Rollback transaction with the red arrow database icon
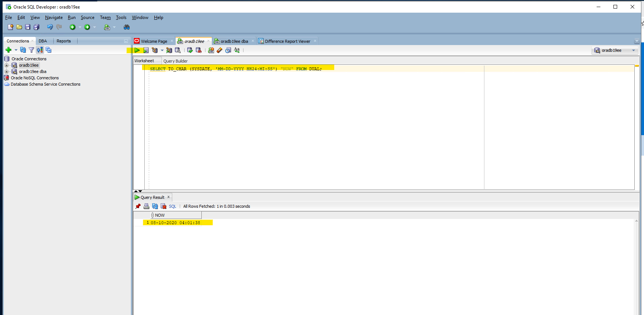Viewport: 644px width, 315px height. click(x=199, y=50)
